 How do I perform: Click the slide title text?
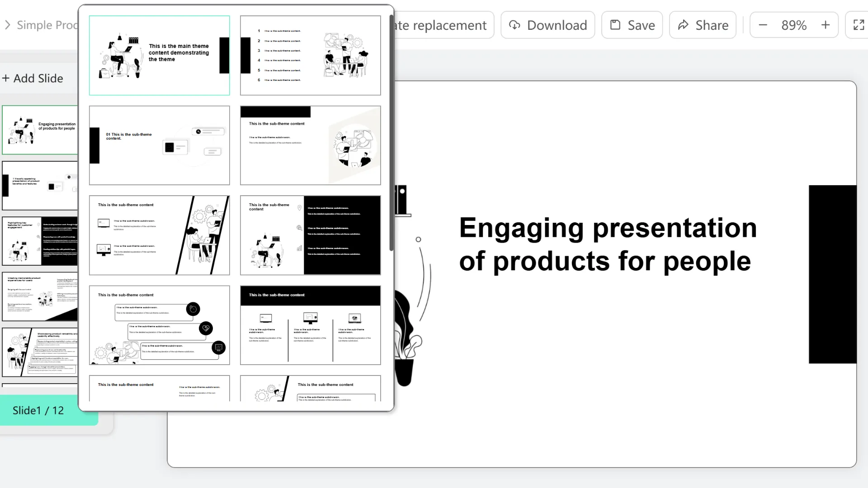(x=608, y=244)
